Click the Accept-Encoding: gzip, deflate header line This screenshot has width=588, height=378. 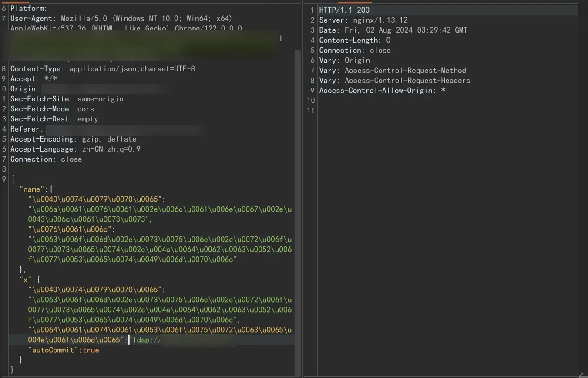73,139
